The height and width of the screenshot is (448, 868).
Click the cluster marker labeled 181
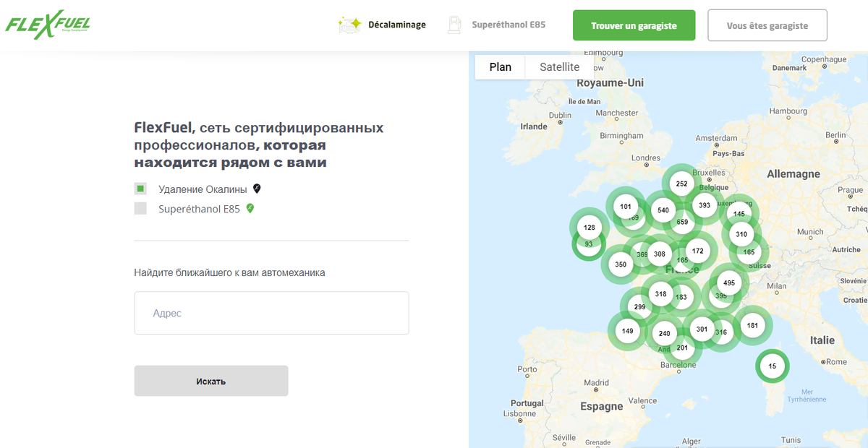(x=753, y=326)
